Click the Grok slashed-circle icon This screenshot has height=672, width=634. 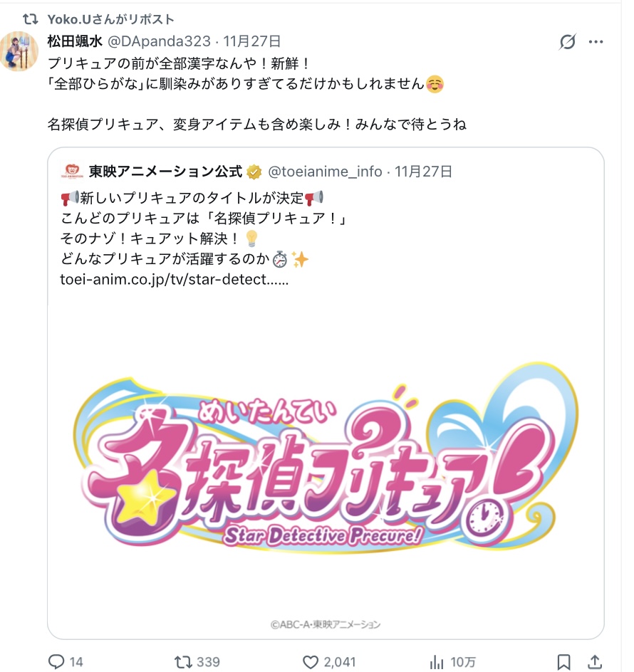[568, 41]
